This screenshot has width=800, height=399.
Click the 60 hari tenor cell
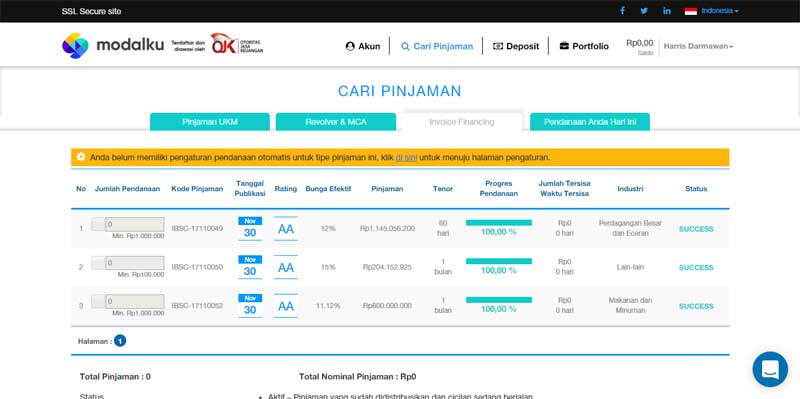(443, 228)
